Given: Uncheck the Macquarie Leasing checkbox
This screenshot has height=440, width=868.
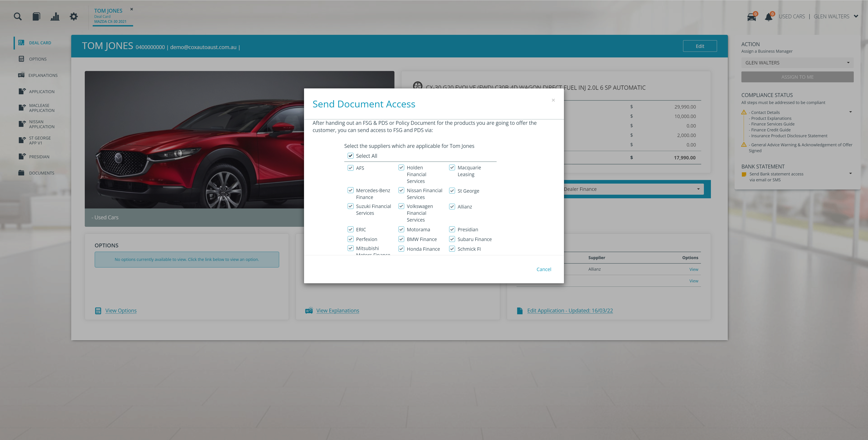Looking at the screenshot, I should [x=452, y=168].
